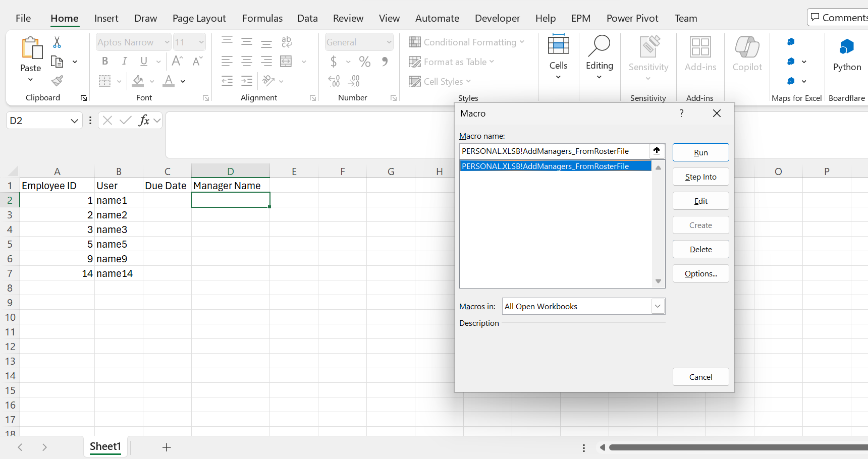Image resolution: width=868 pixels, height=459 pixels.
Task: Click the Increase Decimal icon
Action: tap(334, 81)
